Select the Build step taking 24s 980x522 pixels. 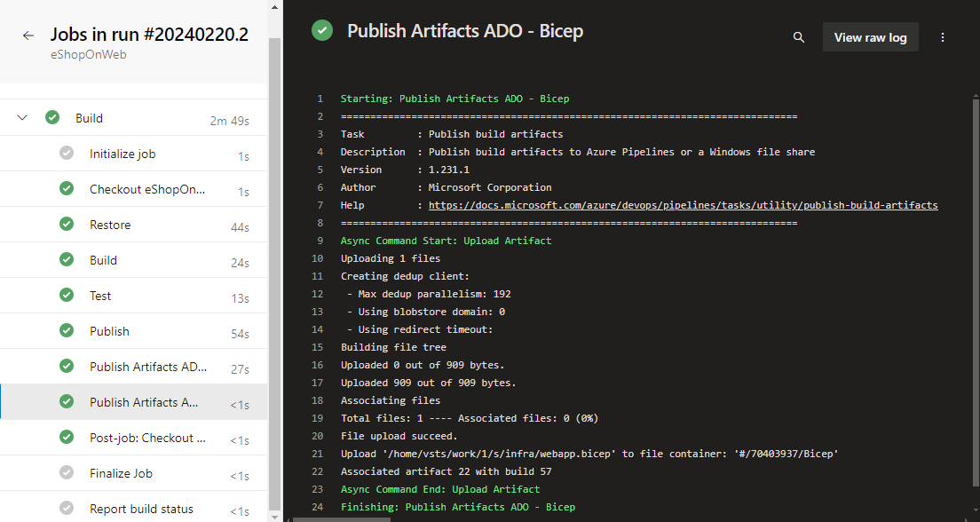(103, 260)
